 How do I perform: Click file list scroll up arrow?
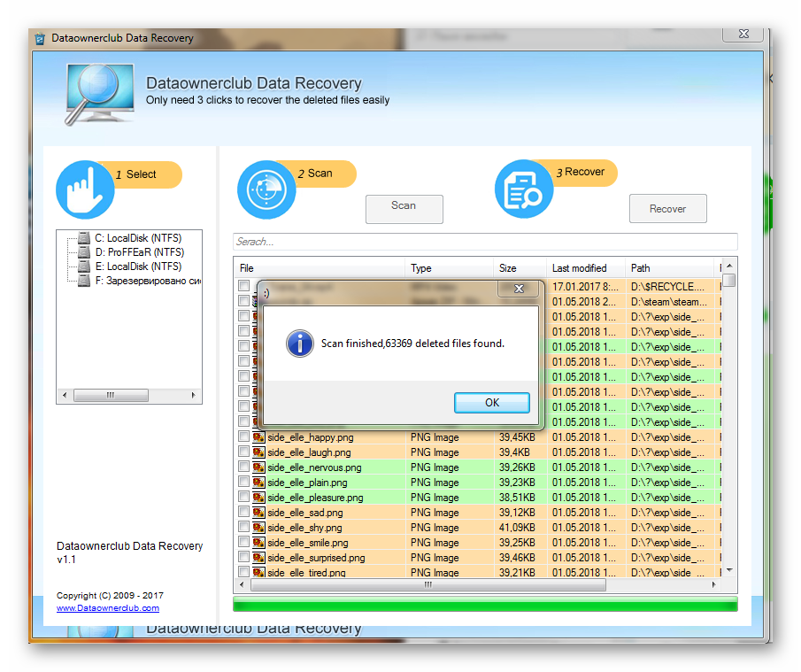click(729, 266)
